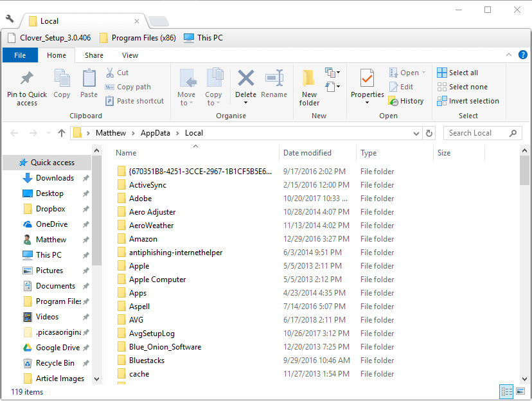The width and height of the screenshot is (532, 401).
Task: Click navigation pane scroll-up arrow
Action: tap(96, 150)
